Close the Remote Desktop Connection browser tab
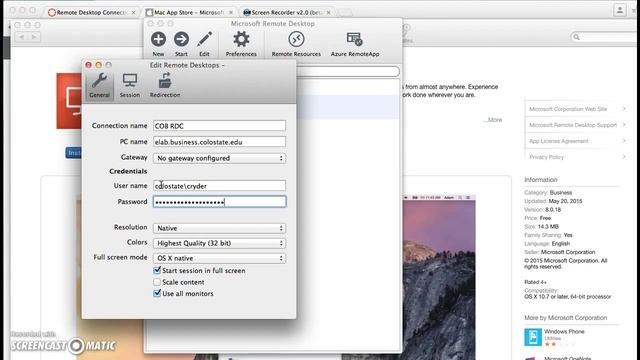This screenshot has width=640, height=360. (133, 13)
